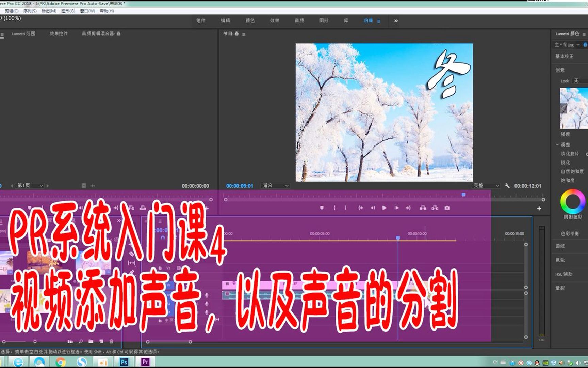Viewport: 588px width, 368px height.
Task: Open the 图形(G) menu
Action: click(x=68, y=11)
